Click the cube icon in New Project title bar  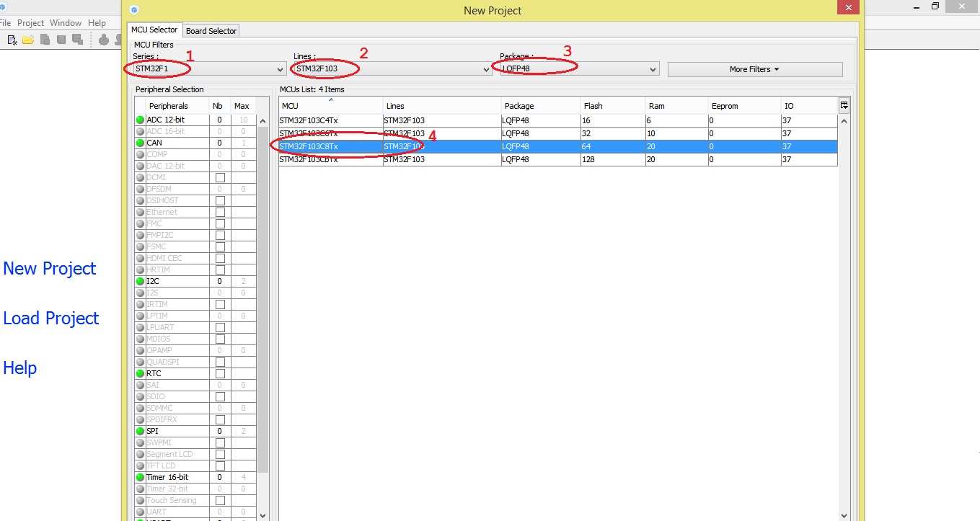tap(133, 10)
